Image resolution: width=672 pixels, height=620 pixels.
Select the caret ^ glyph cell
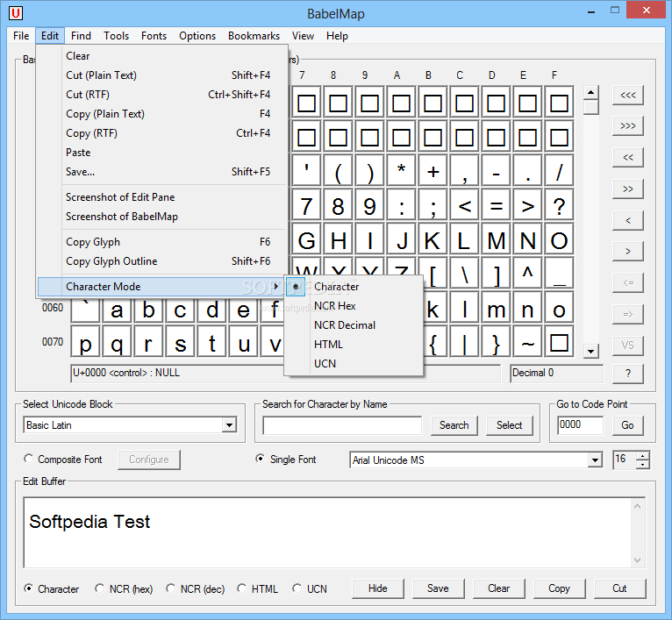tap(527, 273)
